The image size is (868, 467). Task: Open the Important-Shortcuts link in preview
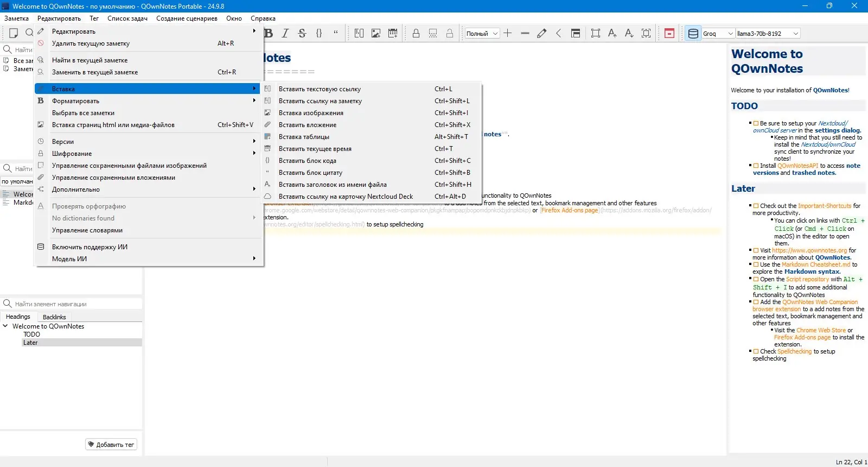[x=825, y=206]
